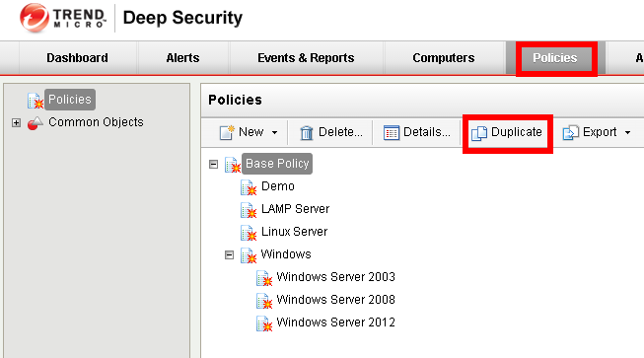
Task: Select the Windows policy
Action: (x=286, y=254)
